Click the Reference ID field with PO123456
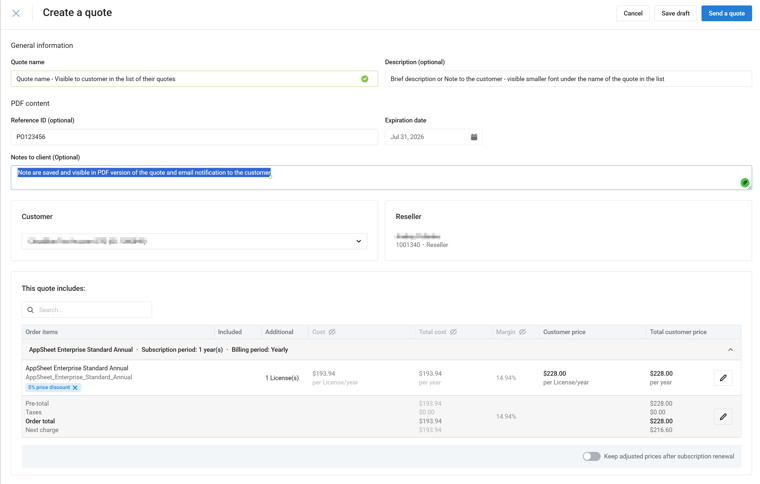This screenshot has height=484, width=760. pyautogui.click(x=194, y=137)
